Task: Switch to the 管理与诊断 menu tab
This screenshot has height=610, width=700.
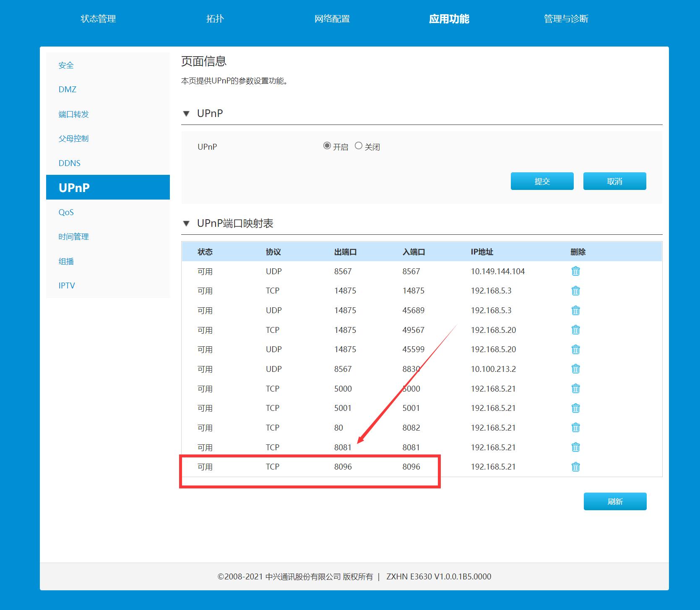Action: coord(567,18)
